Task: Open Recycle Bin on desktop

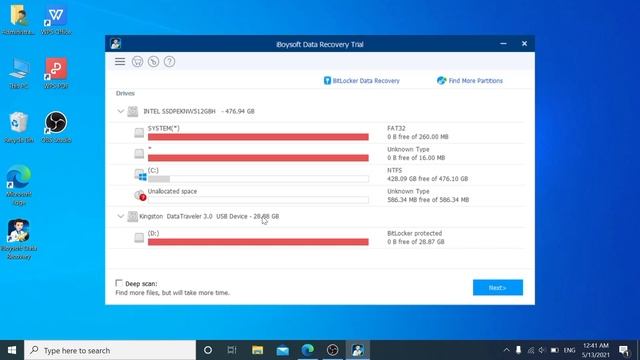Action: tap(18, 127)
